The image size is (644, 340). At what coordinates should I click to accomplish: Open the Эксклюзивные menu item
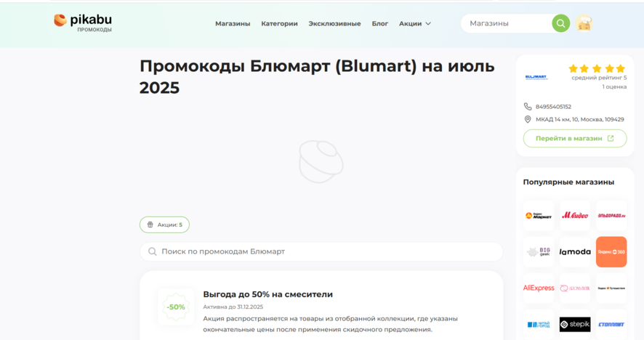[335, 23]
